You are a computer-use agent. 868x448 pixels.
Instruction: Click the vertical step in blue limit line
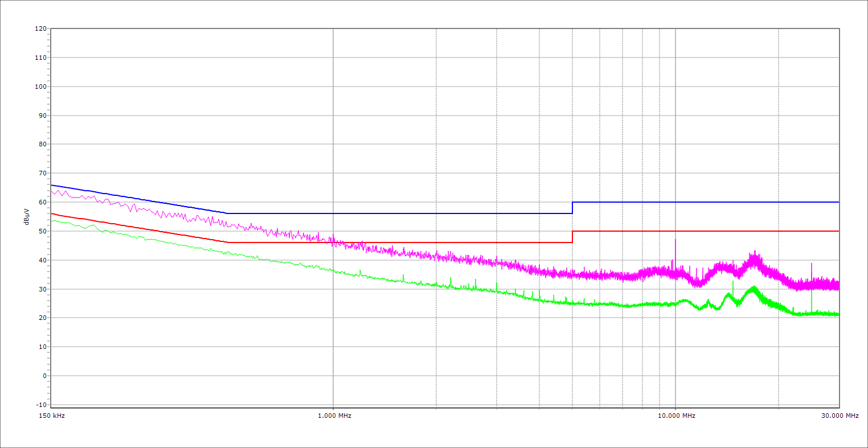[572, 208]
